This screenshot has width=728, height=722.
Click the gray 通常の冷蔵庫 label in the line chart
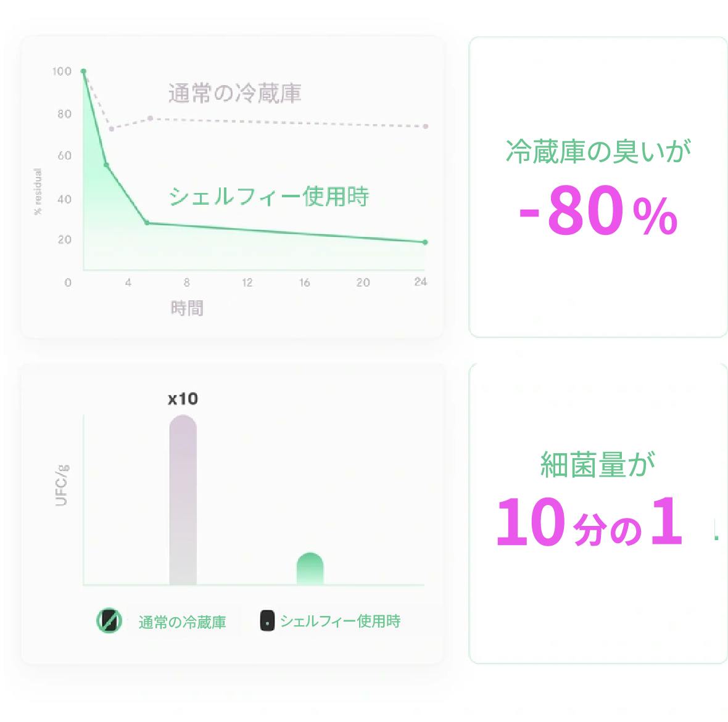pyautogui.click(x=234, y=94)
